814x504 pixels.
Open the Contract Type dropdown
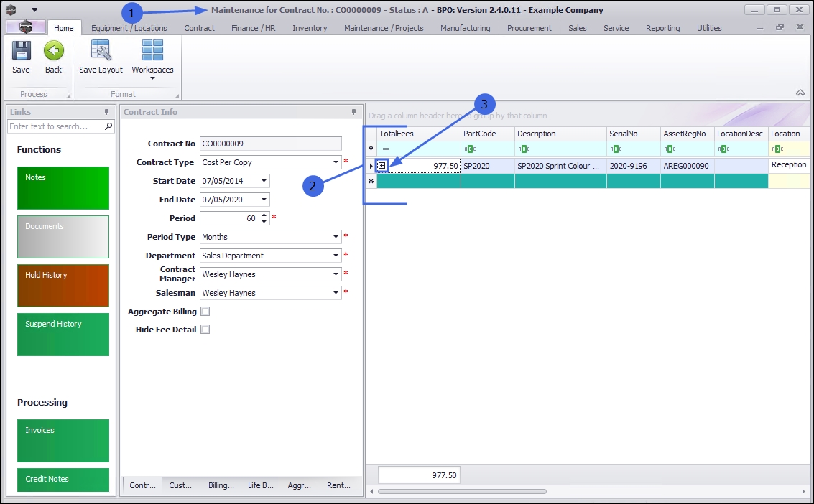click(x=336, y=162)
